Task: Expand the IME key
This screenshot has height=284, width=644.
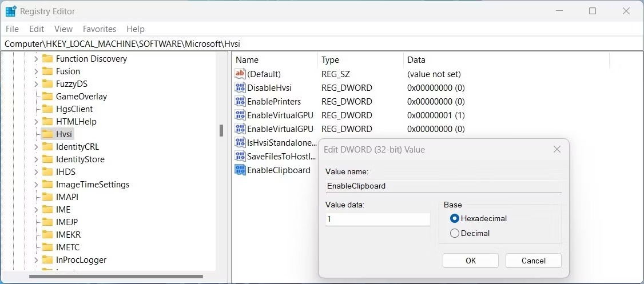Action: click(x=36, y=209)
